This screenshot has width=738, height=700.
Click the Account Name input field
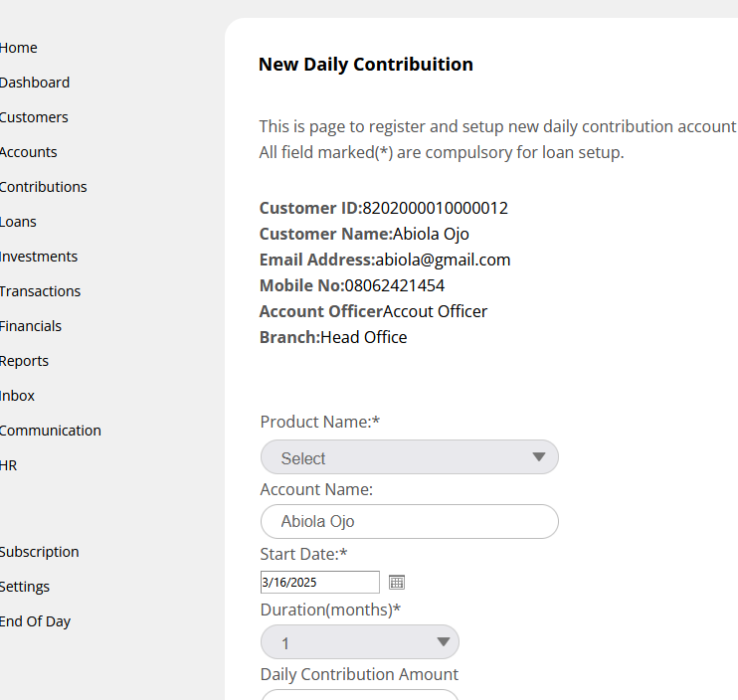point(409,521)
